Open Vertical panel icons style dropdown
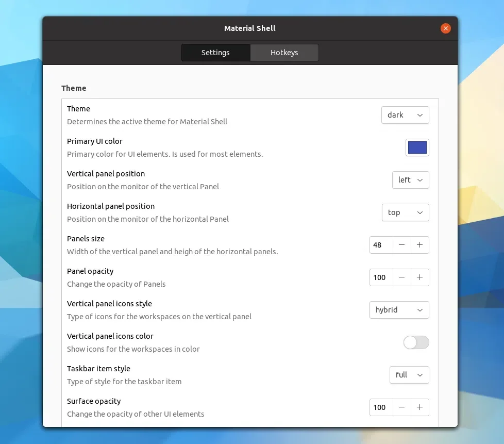The height and width of the screenshot is (444, 504). coord(399,310)
